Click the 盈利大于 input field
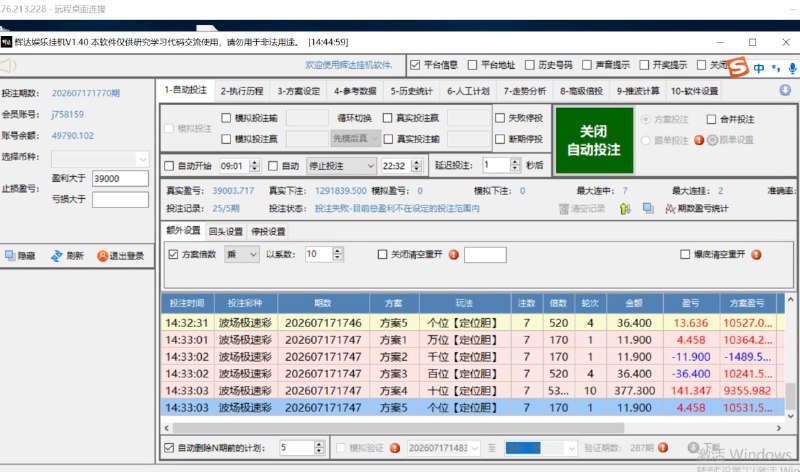This screenshot has height=472, width=800. click(120, 179)
